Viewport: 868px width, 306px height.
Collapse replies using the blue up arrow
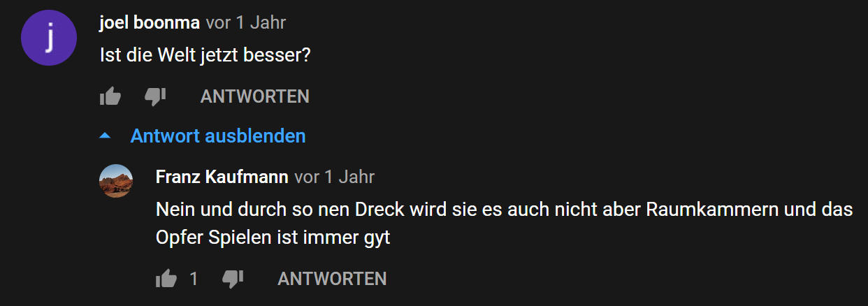(x=105, y=136)
